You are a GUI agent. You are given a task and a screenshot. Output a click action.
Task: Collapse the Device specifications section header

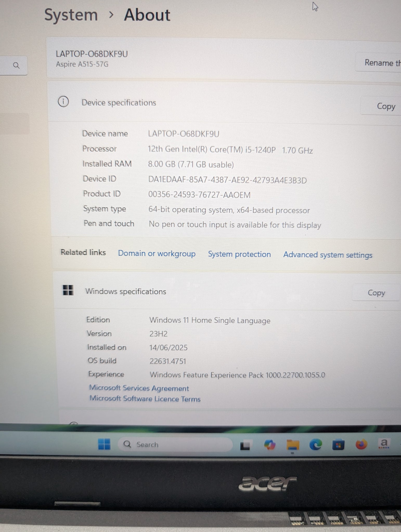click(224, 103)
